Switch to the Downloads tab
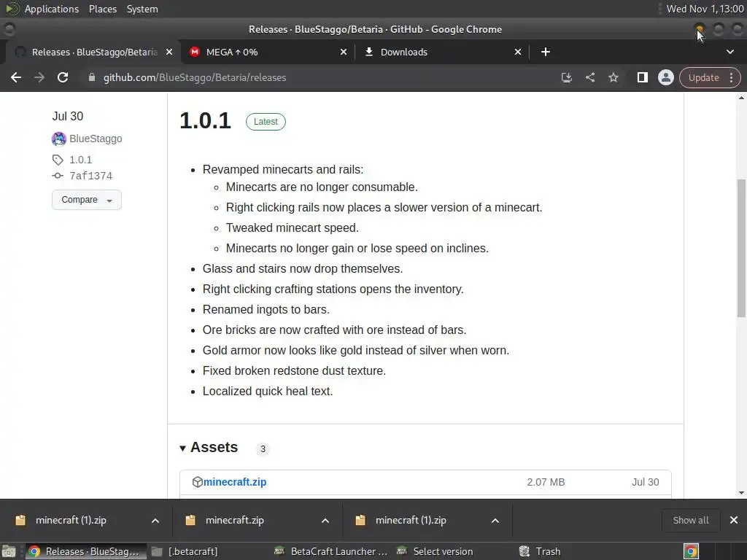Viewport: 747px width, 560px height. pyautogui.click(x=442, y=52)
